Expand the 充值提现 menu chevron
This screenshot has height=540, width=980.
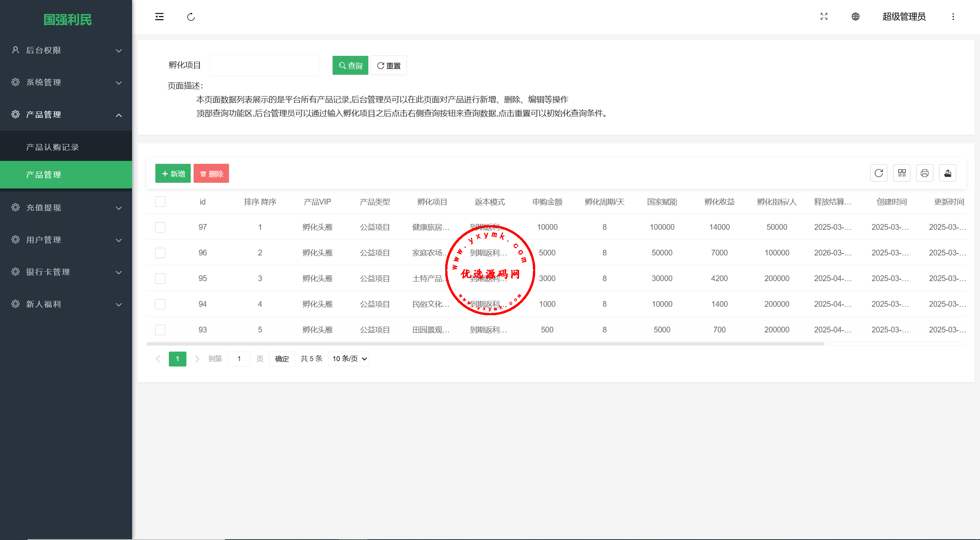(x=119, y=208)
